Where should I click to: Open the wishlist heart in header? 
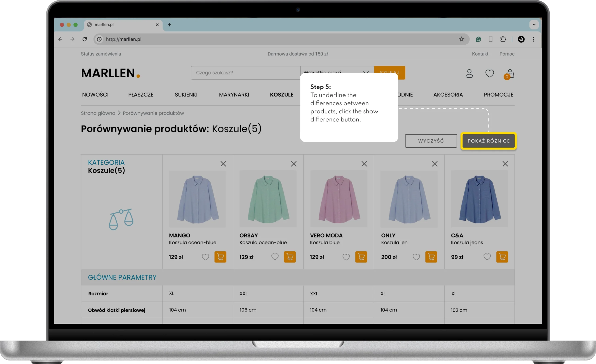(490, 73)
